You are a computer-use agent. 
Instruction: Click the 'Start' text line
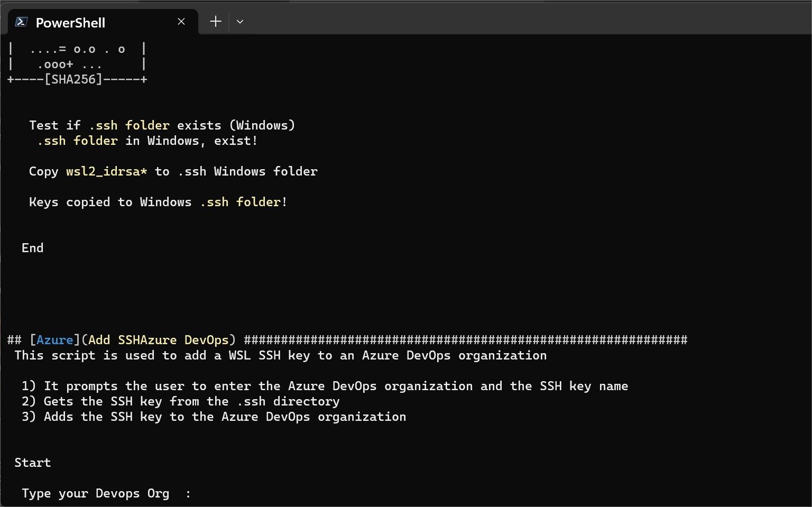pyautogui.click(x=33, y=463)
